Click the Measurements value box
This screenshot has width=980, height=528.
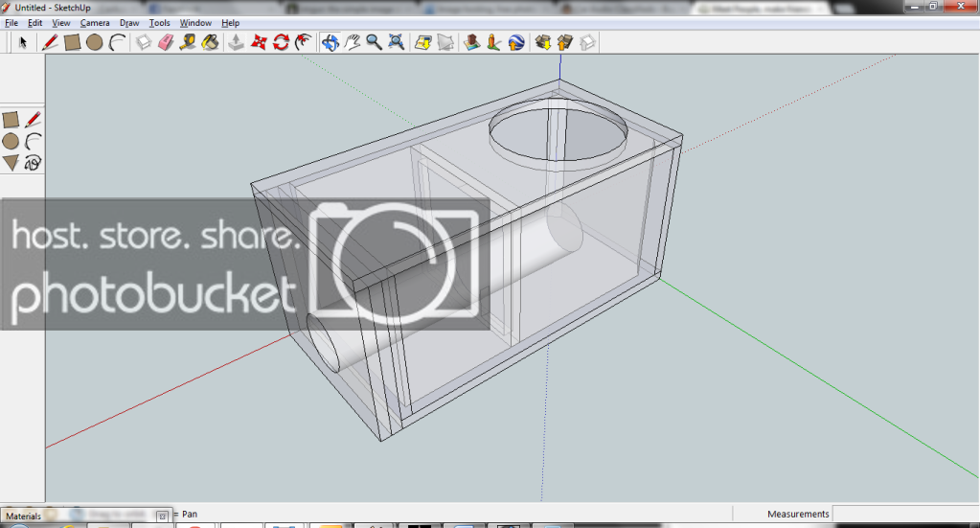click(905, 514)
